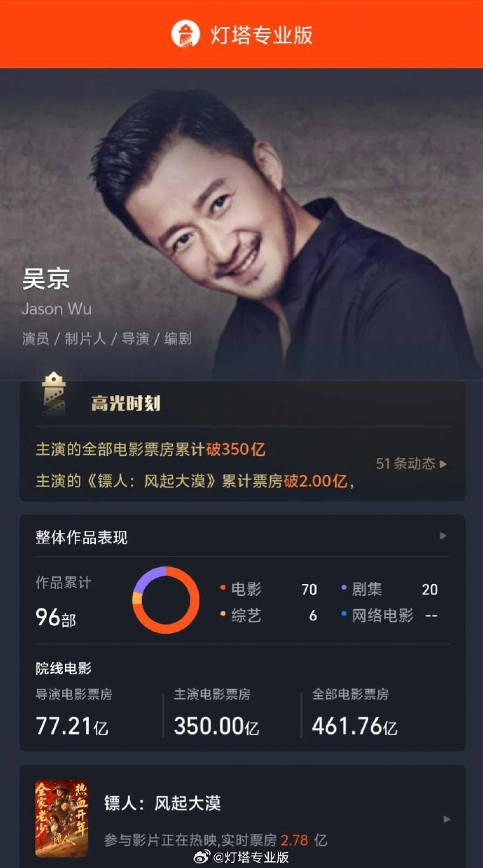
Task: Click the yellow 综艺 legend dot
Action: click(x=223, y=615)
